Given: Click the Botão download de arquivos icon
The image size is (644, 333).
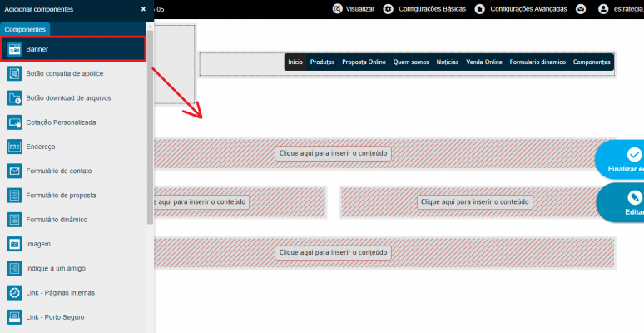Looking at the screenshot, I should click(14, 98).
